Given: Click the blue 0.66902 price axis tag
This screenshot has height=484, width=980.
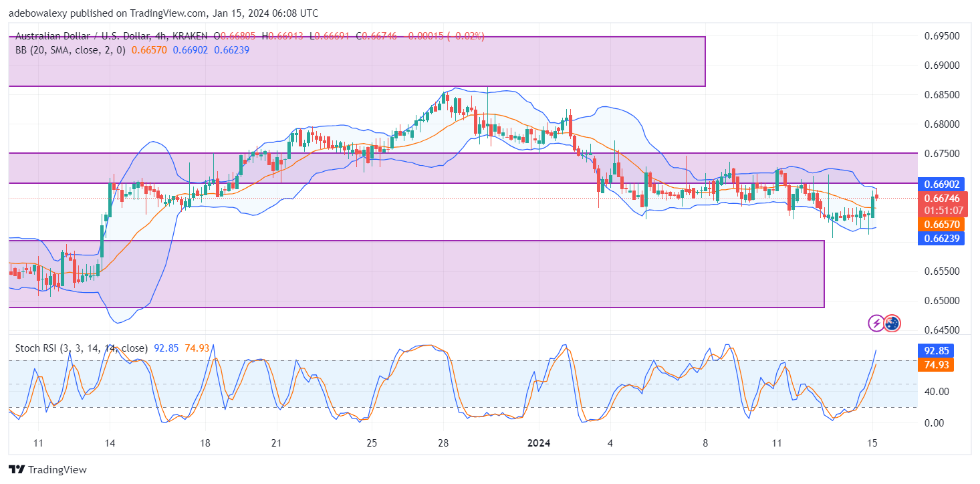Looking at the screenshot, I should tap(941, 184).
